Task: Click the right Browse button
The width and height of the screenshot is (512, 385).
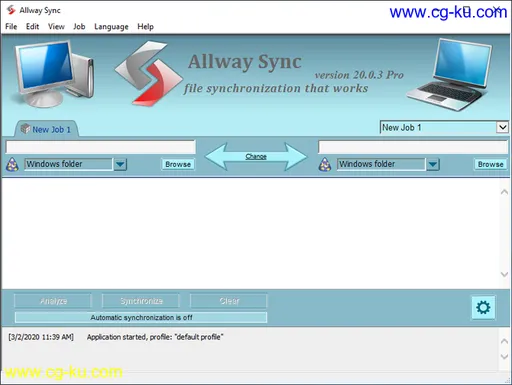Action: [490, 164]
